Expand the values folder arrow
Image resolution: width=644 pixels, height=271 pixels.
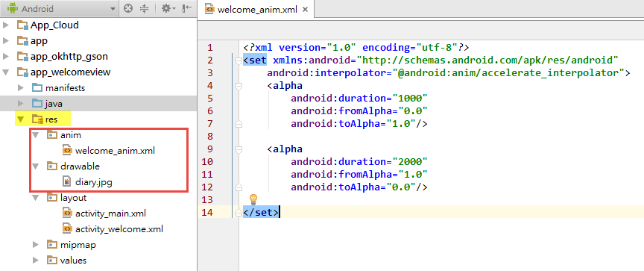tap(36, 261)
